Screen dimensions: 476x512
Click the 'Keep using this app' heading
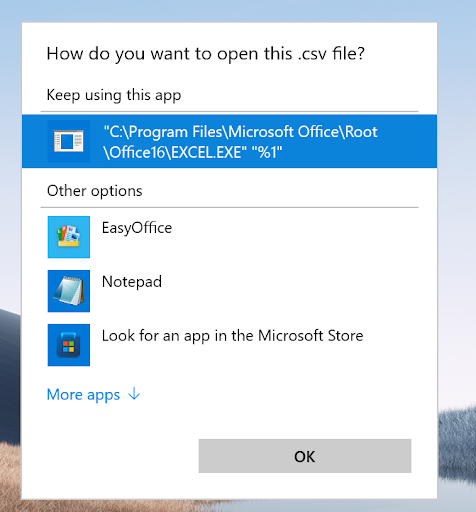click(114, 95)
